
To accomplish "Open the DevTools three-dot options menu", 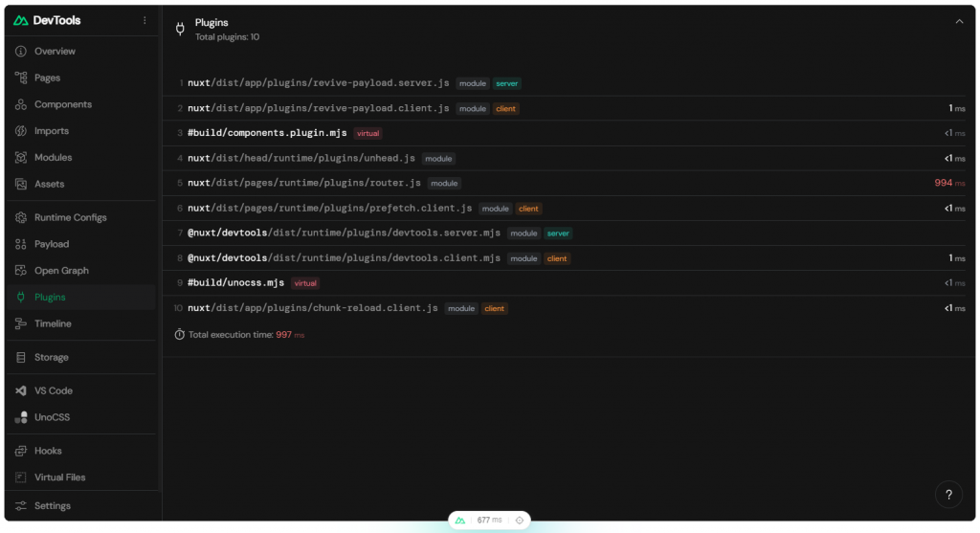I will 145,21.
